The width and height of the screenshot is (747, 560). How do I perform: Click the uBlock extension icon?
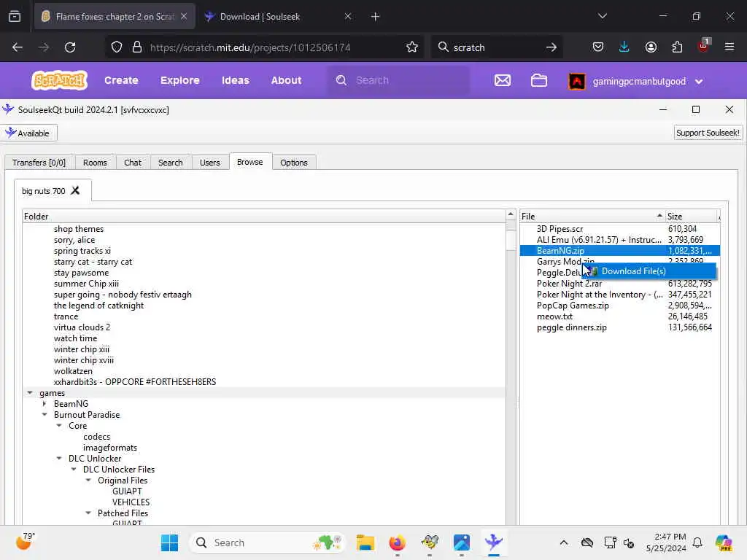coord(704,46)
